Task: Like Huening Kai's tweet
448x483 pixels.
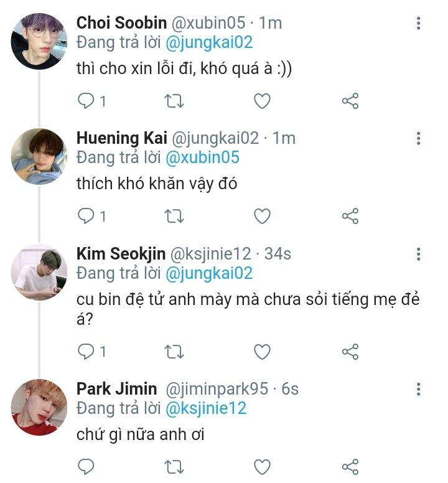Action: tap(263, 216)
